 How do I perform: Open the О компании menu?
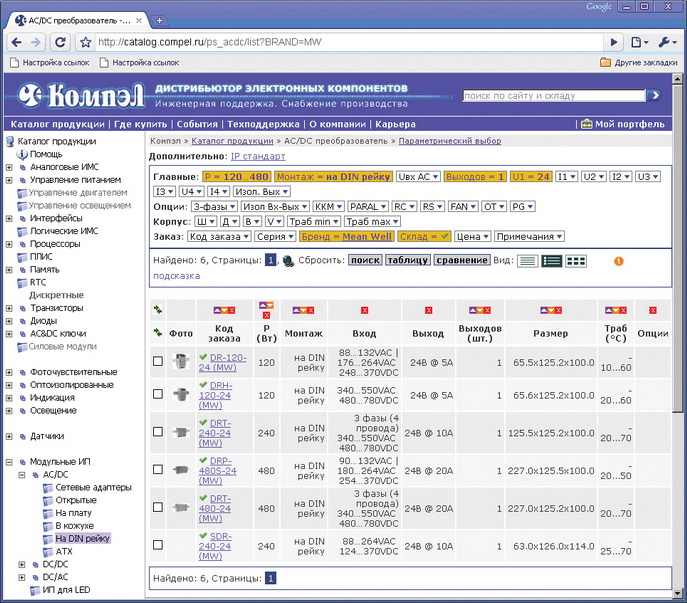click(x=337, y=124)
